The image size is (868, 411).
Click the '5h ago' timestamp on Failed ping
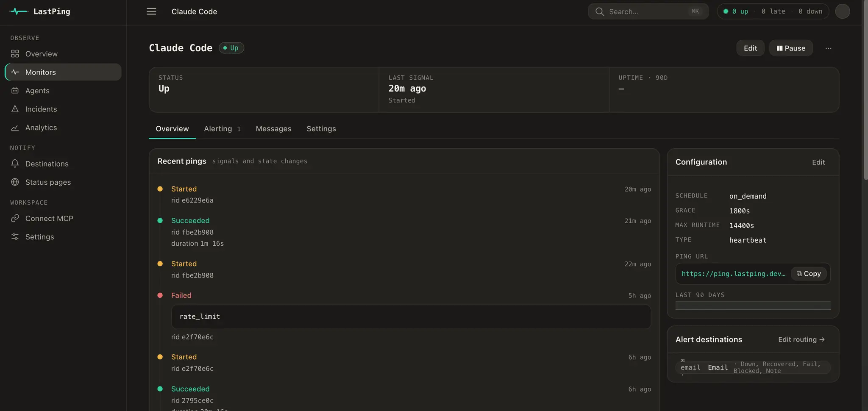(x=640, y=296)
